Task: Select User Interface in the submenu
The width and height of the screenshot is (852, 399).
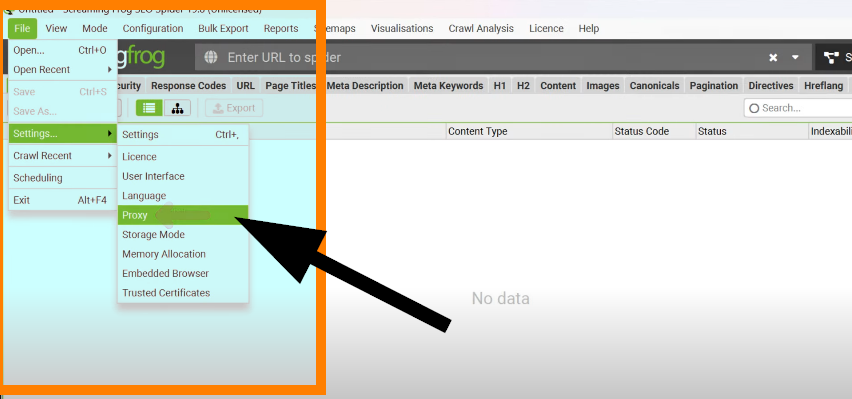Action: (x=183, y=176)
